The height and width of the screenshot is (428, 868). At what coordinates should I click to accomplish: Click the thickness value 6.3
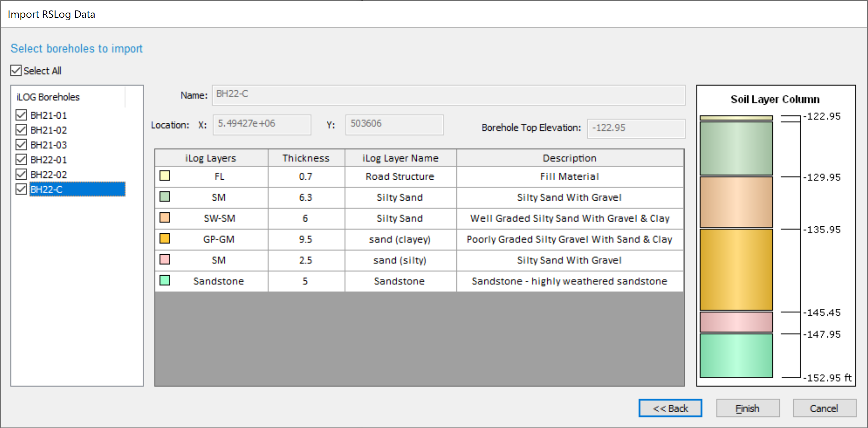(x=306, y=197)
